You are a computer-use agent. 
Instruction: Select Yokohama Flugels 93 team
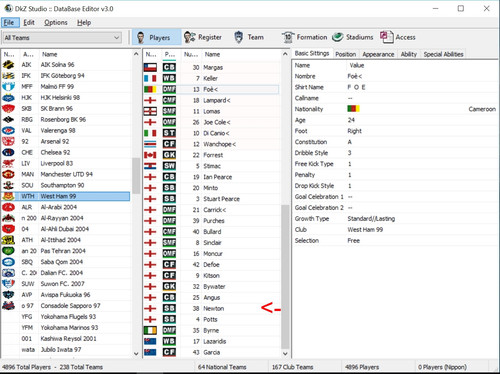pos(66,317)
